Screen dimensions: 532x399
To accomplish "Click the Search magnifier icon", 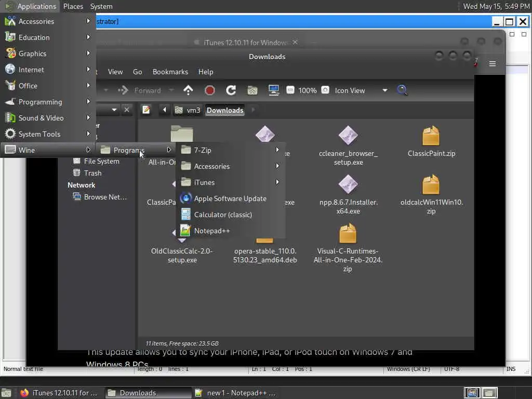I will tap(402, 90).
